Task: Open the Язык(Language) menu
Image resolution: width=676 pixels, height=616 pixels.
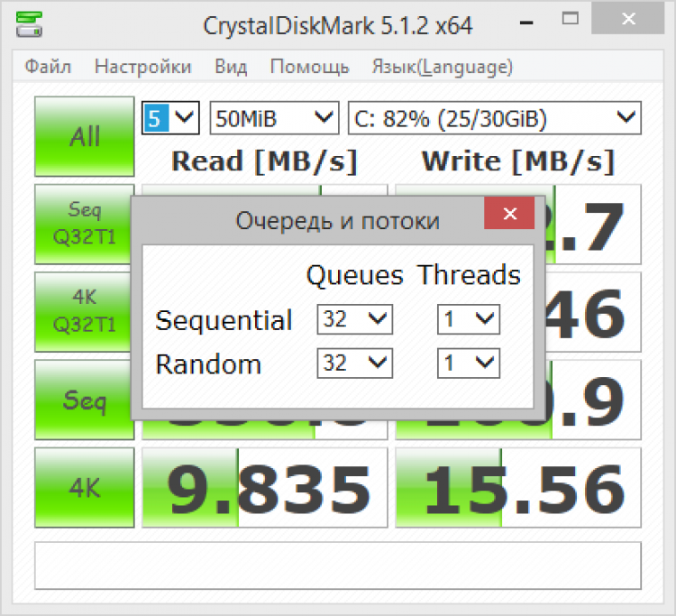Action: (443, 67)
